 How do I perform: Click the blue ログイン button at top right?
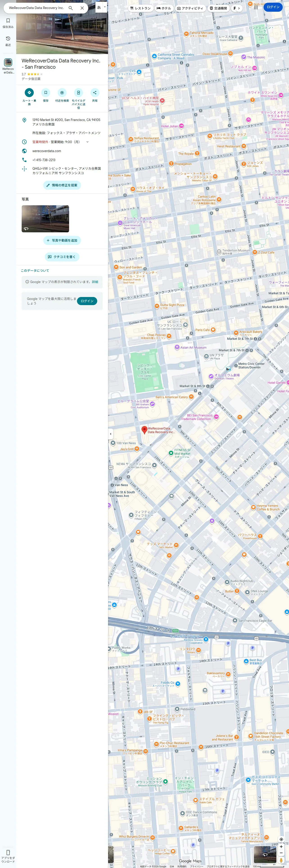click(273, 7)
